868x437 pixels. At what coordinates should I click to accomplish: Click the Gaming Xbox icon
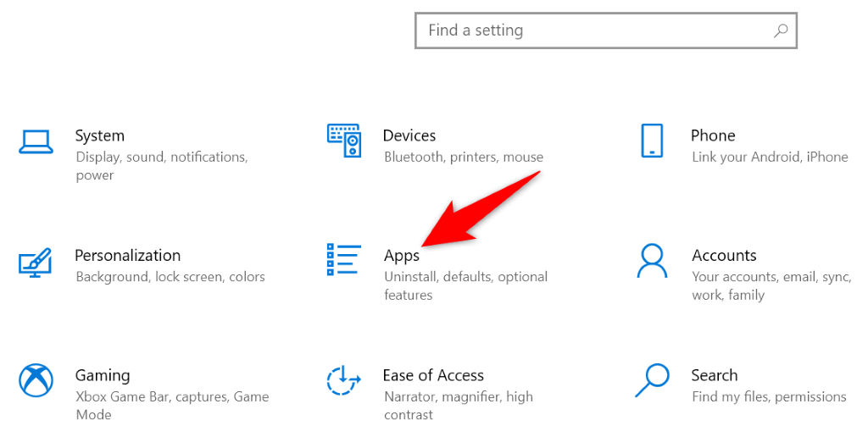click(36, 380)
